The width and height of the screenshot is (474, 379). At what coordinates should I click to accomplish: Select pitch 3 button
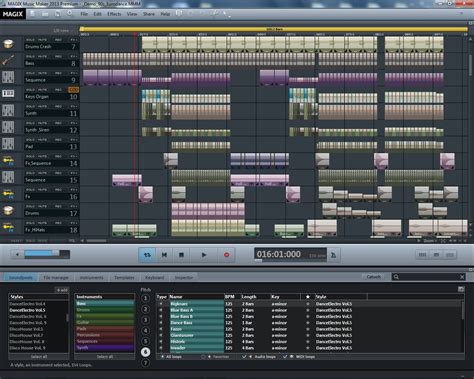click(145, 320)
